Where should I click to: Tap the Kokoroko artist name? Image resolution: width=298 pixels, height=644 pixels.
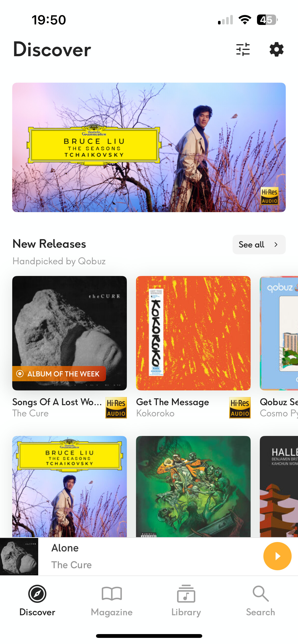click(155, 413)
